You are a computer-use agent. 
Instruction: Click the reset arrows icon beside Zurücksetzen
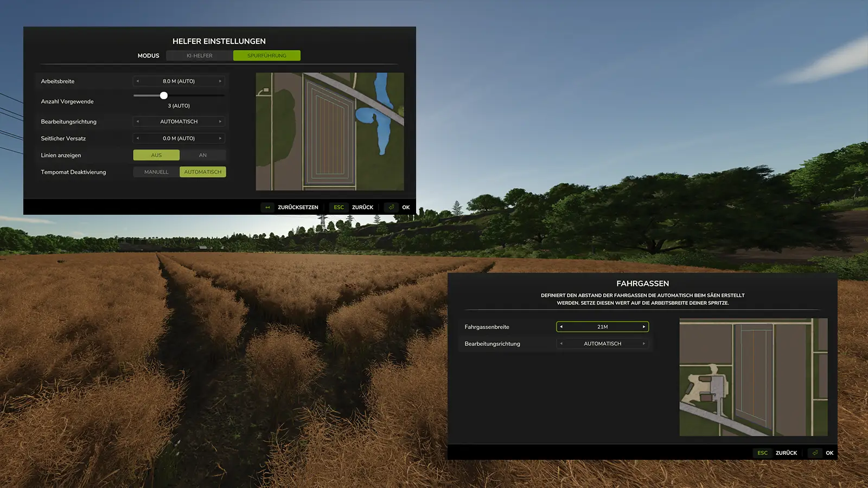(x=267, y=207)
